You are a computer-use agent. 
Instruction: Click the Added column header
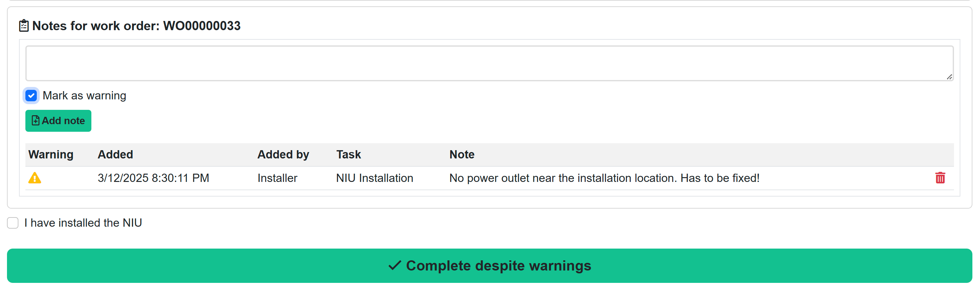tap(115, 155)
